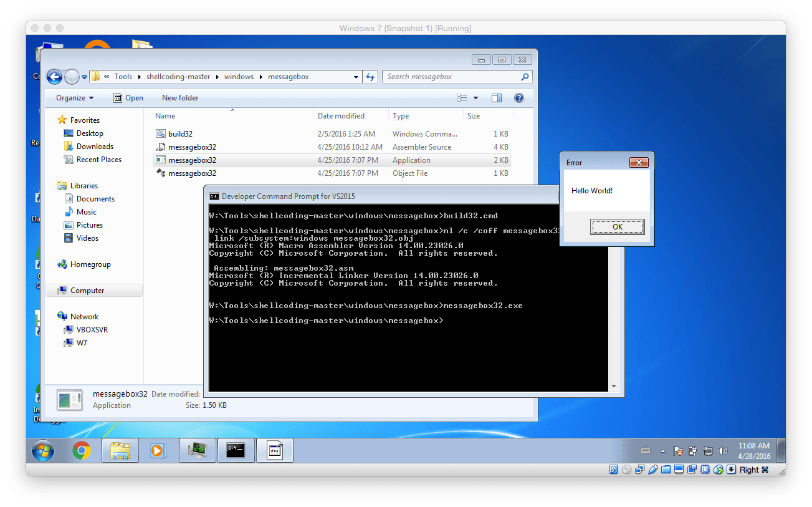
Task: Expand the arrow after 'Tools' breadcrumb
Action: 139,77
